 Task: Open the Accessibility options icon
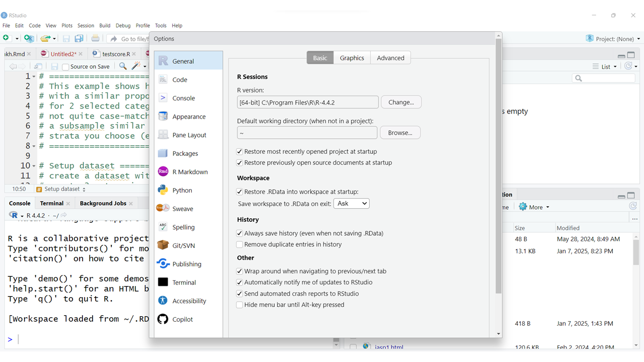163,301
